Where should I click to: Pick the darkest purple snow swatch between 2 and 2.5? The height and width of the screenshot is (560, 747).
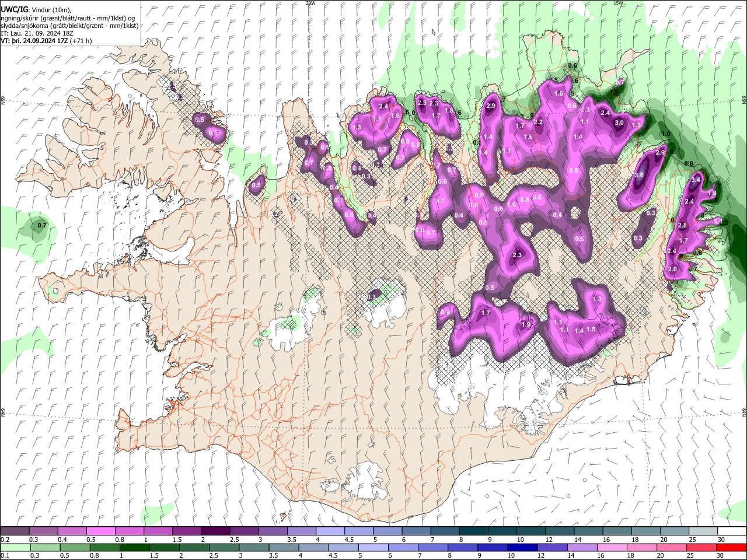point(215,531)
